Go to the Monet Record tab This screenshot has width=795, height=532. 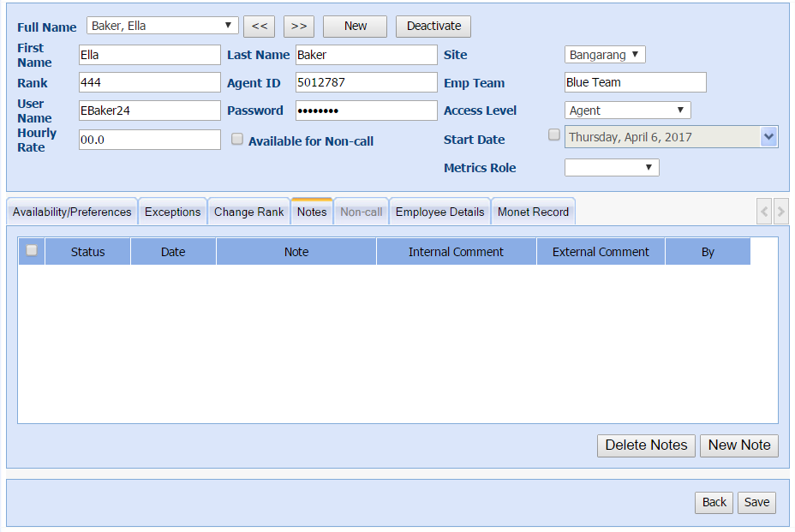coord(533,212)
